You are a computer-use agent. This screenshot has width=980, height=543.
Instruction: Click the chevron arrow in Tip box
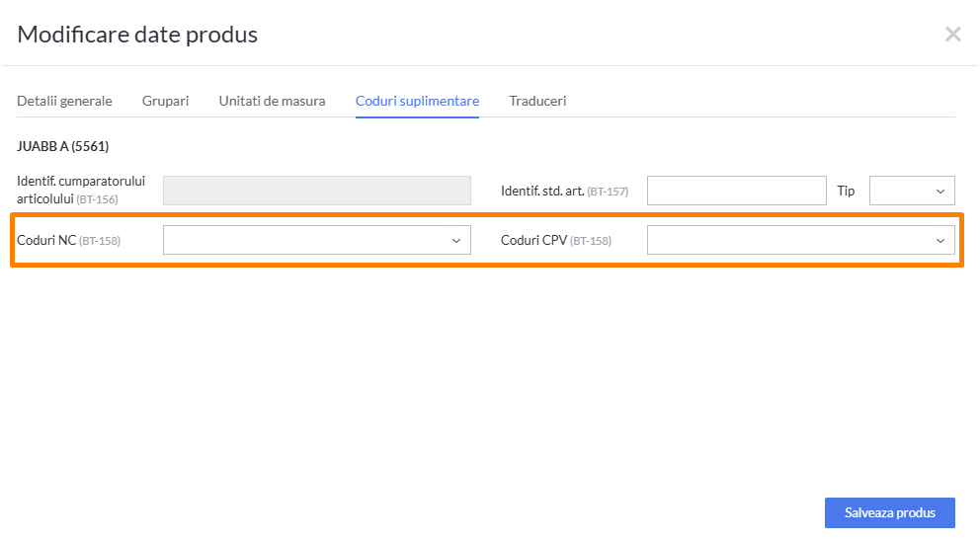pyautogui.click(x=940, y=192)
